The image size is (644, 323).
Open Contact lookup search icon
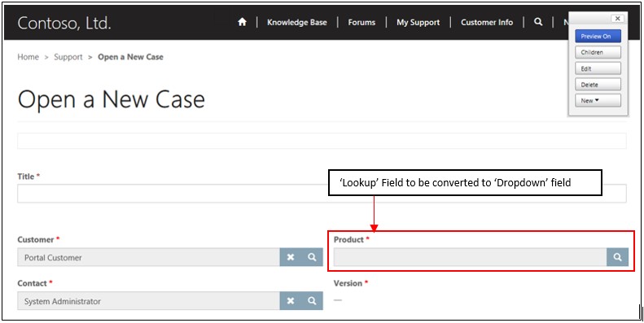pos(312,301)
